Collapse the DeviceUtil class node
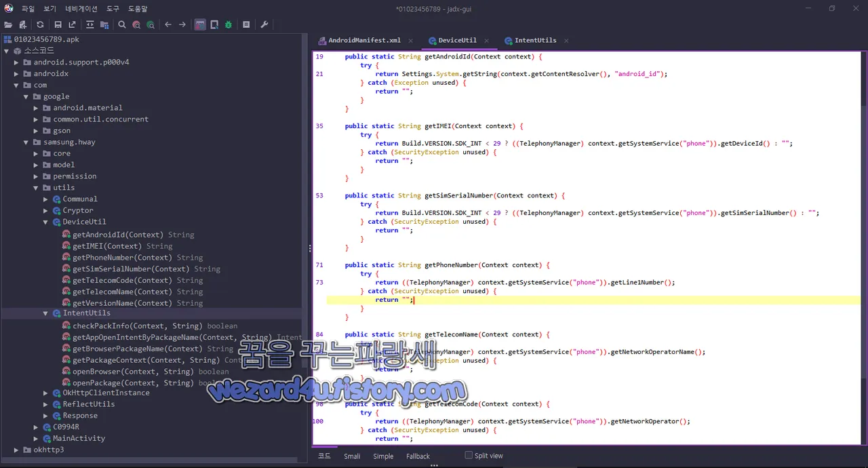The image size is (868, 468). pyautogui.click(x=46, y=222)
